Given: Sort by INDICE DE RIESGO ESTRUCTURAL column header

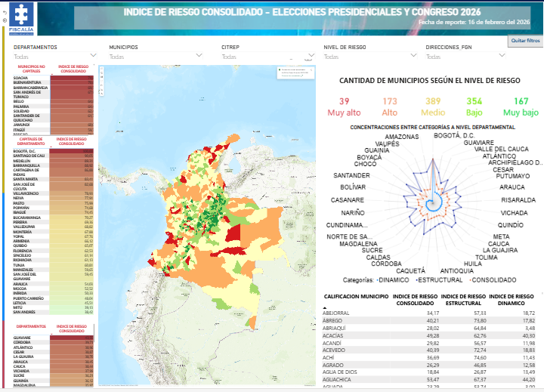Looking at the screenshot, I should click(x=462, y=300).
